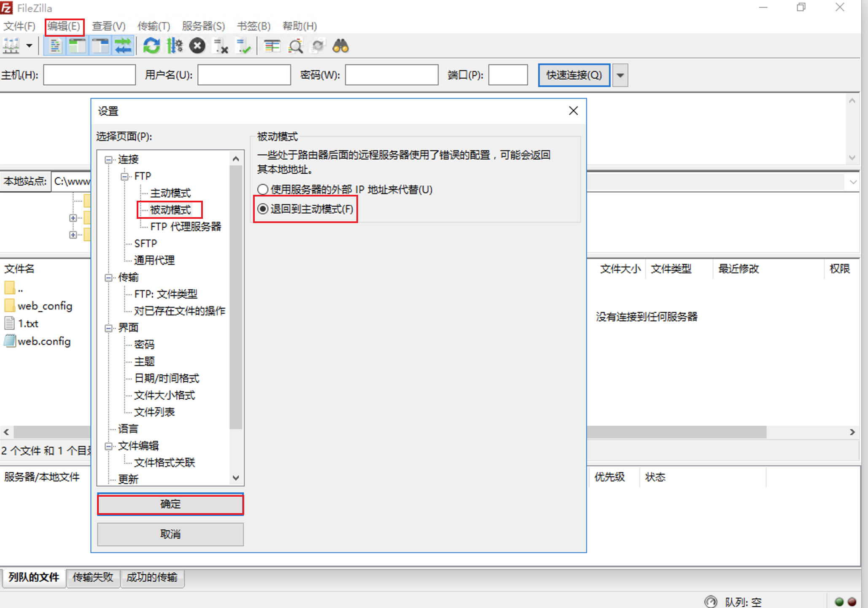Collapse the 连接 tree node
This screenshot has width=868, height=608.
point(109,159)
